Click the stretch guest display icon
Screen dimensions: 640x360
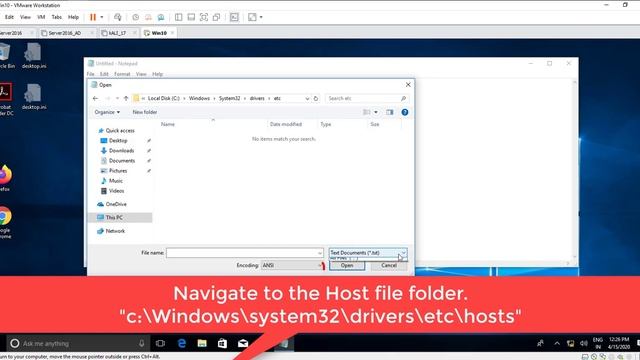(252, 17)
